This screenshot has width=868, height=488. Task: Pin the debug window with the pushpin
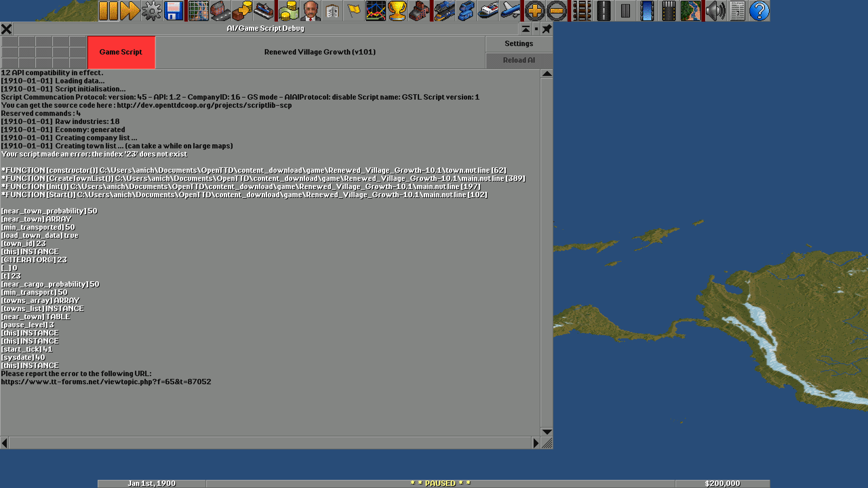coord(547,29)
